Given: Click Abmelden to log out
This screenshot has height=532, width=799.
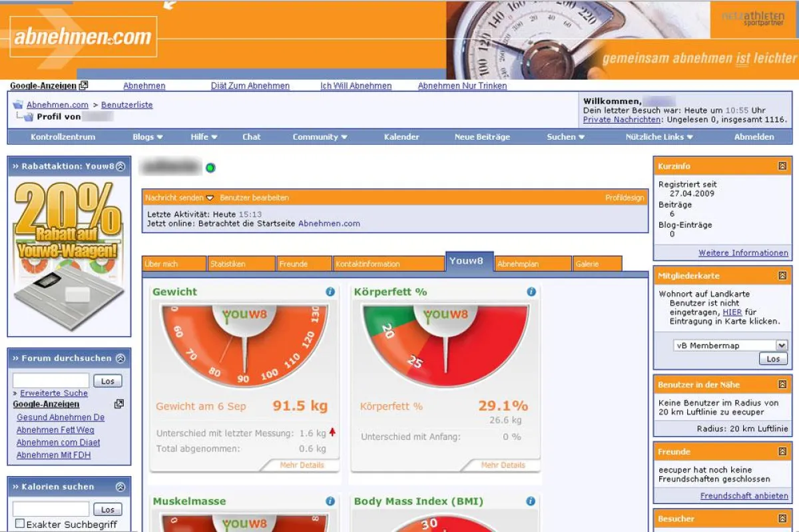Looking at the screenshot, I should (x=754, y=136).
